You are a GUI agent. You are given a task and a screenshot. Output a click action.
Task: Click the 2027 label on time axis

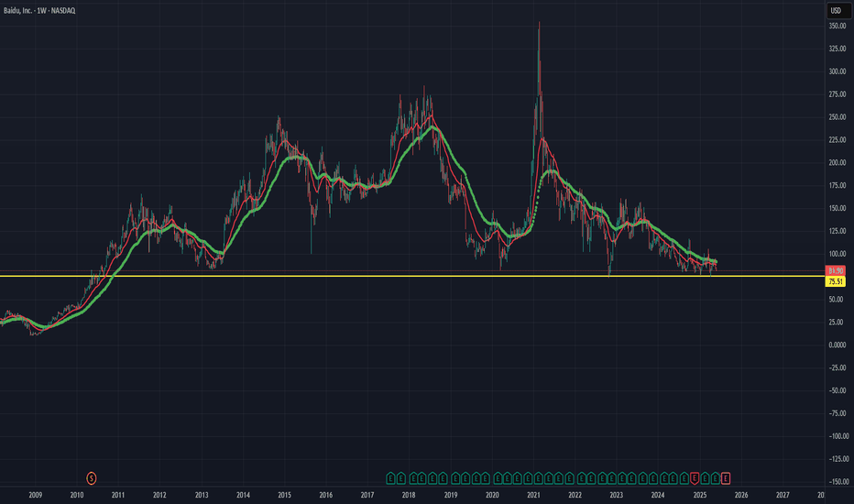pos(783,495)
